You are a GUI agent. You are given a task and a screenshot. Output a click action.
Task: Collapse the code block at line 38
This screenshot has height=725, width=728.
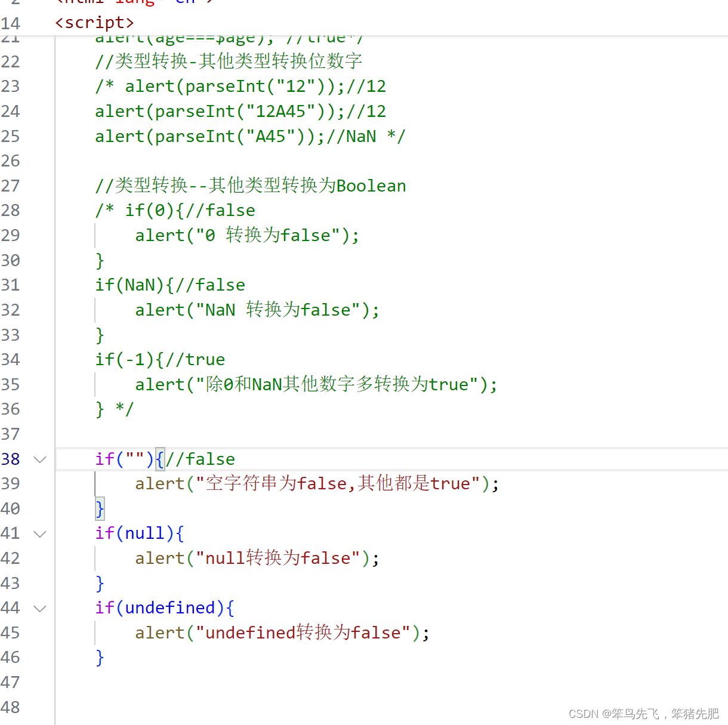pyautogui.click(x=39, y=459)
